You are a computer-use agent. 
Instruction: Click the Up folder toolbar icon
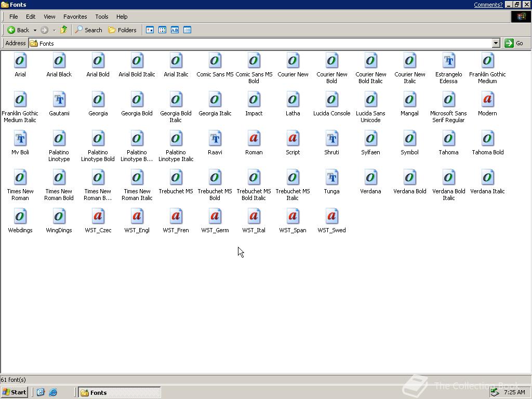[x=64, y=30]
